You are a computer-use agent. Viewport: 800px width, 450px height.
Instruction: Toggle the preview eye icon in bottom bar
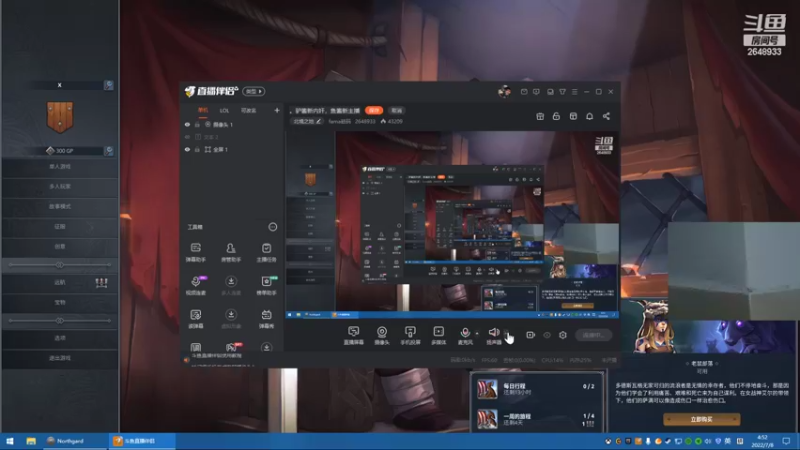point(547,335)
